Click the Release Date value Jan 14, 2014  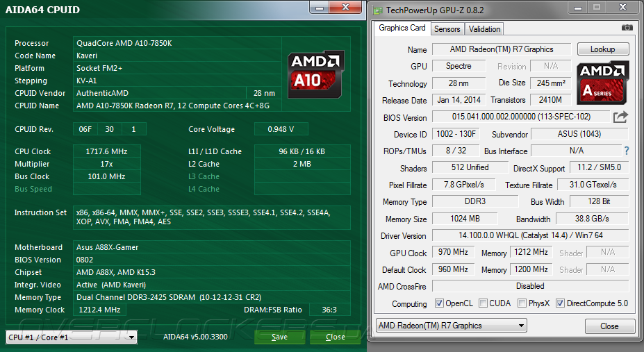pos(459,100)
